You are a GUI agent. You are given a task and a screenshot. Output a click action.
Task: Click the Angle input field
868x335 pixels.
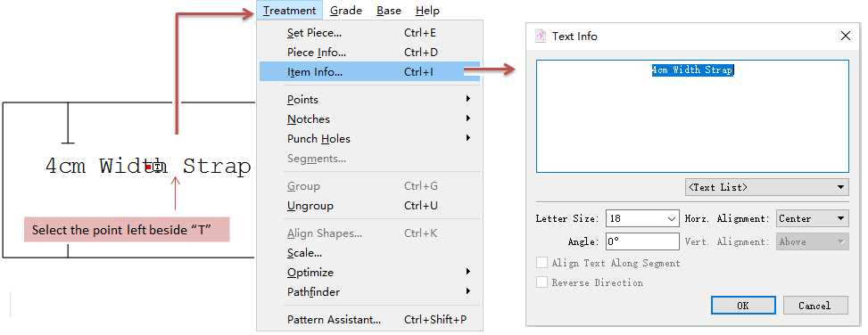point(642,241)
